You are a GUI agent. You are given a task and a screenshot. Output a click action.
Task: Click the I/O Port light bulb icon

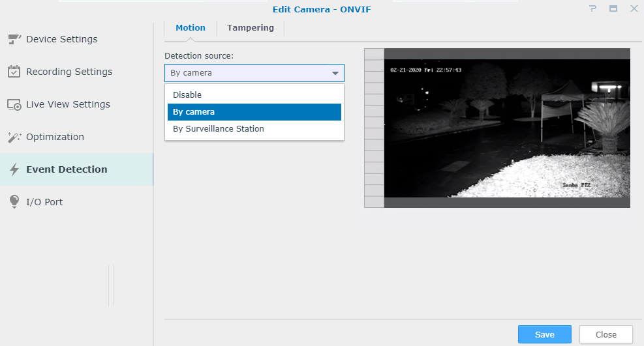click(14, 202)
